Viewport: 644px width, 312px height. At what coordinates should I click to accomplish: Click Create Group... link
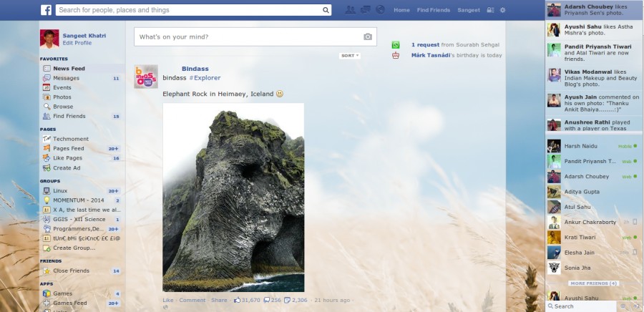click(74, 248)
